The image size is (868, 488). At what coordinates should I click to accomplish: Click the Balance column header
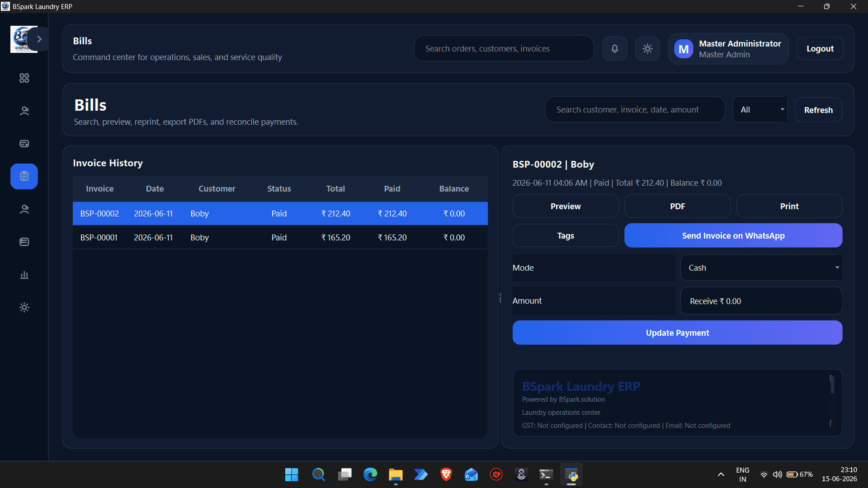[x=454, y=188]
